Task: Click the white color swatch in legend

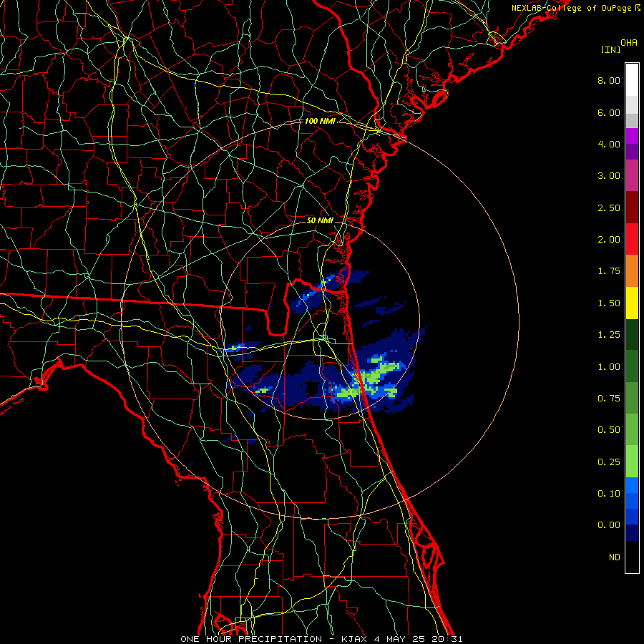Action: (632, 80)
